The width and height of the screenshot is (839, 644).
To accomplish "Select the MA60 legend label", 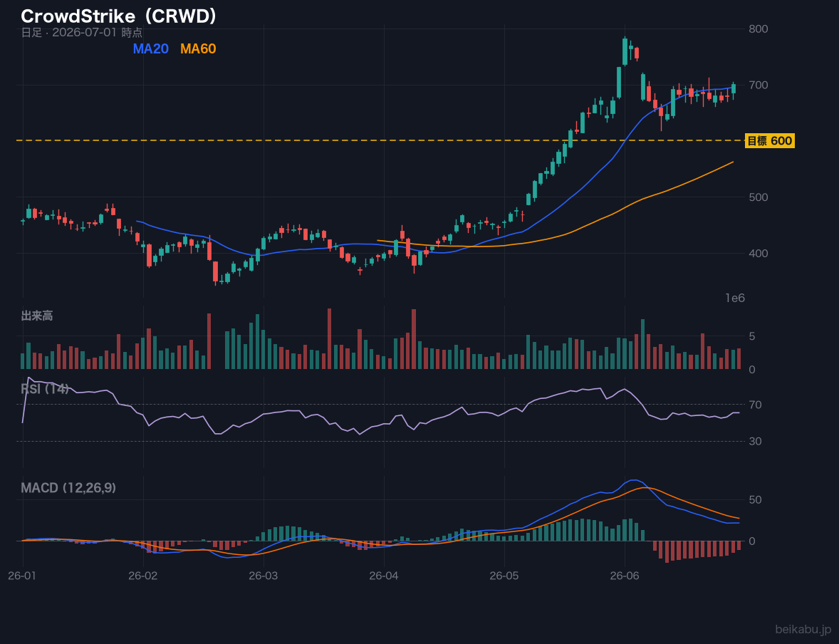I will click(x=198, y=48).
